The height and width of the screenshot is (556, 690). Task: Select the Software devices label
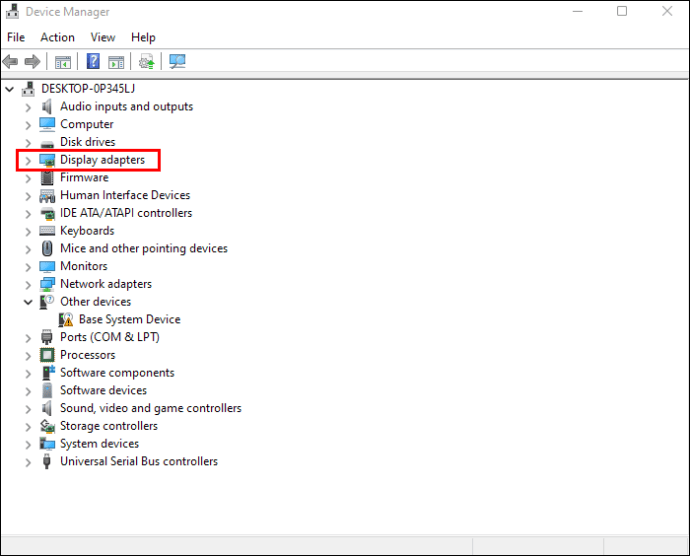[x=103, y=390]
